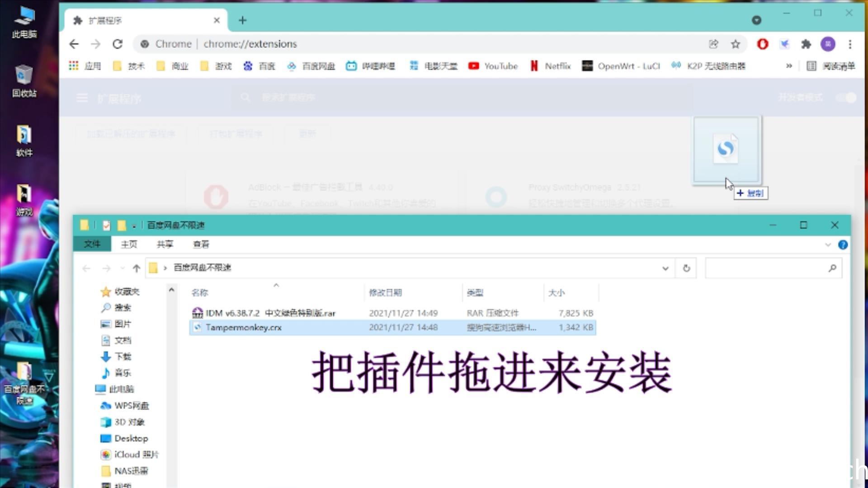Click the Explorer search box
Image resolution: width=868 pixels, height=488 pixels.
(773, 268)
